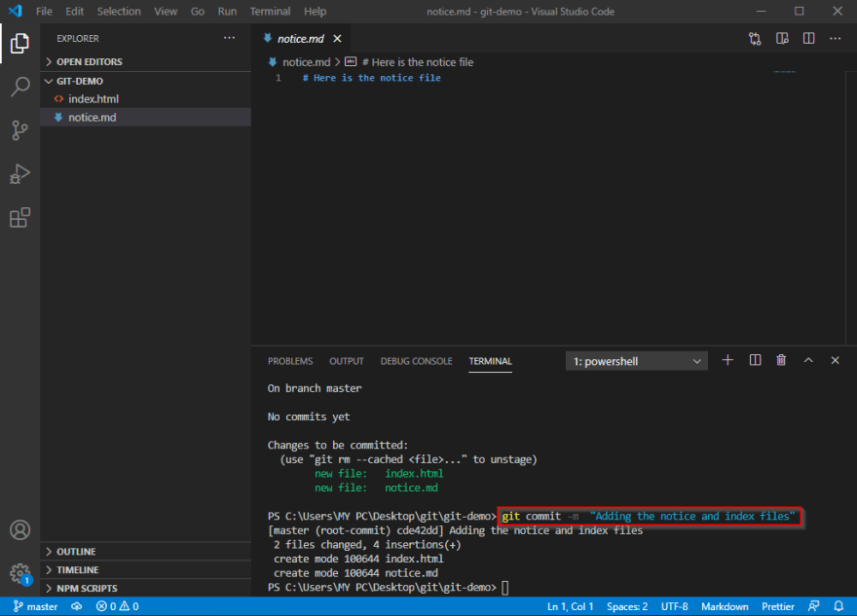Open the Extensions view
This screenshot has height=616, width=857.
(19, 217)
